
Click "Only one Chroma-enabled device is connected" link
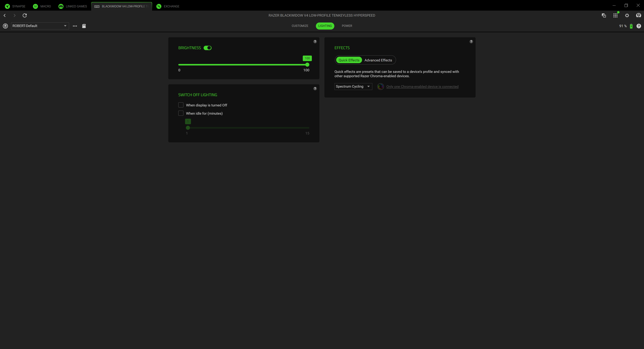[x=422, y=87]
